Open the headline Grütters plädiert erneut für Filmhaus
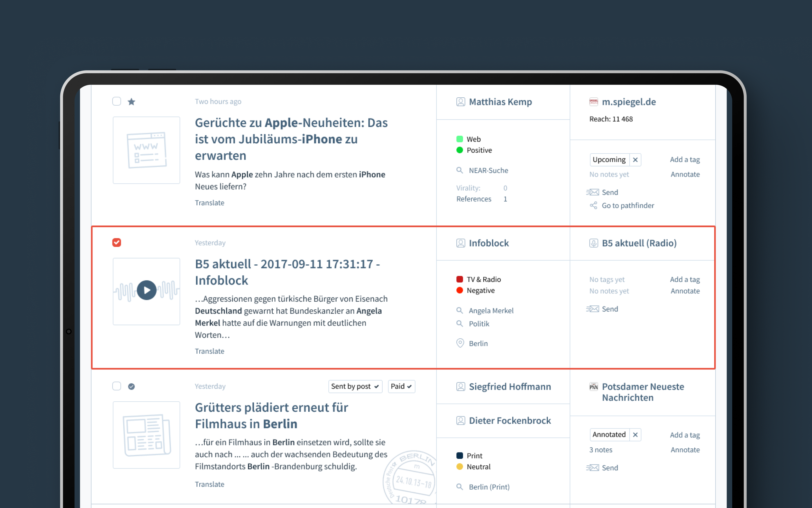The height and width of the screenshot is (508, 812). pos(272,416)
